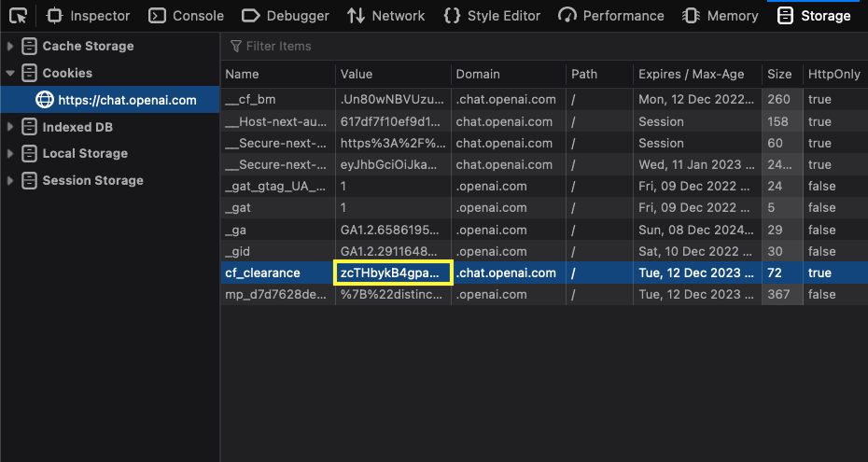
Task: Select the __cf_bm cookie row name
Action: click(x=250, y=100)
